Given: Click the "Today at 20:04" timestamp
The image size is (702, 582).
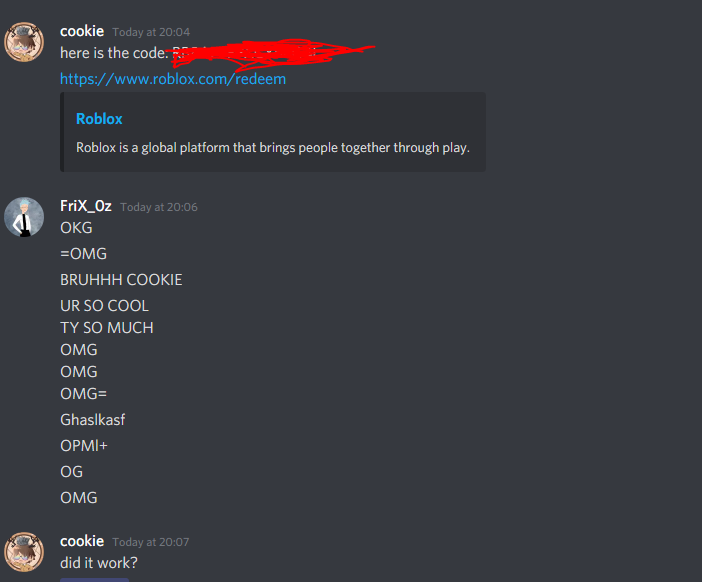Looking at the screenshot, I should pyautogui.click(x=151, y=32).
